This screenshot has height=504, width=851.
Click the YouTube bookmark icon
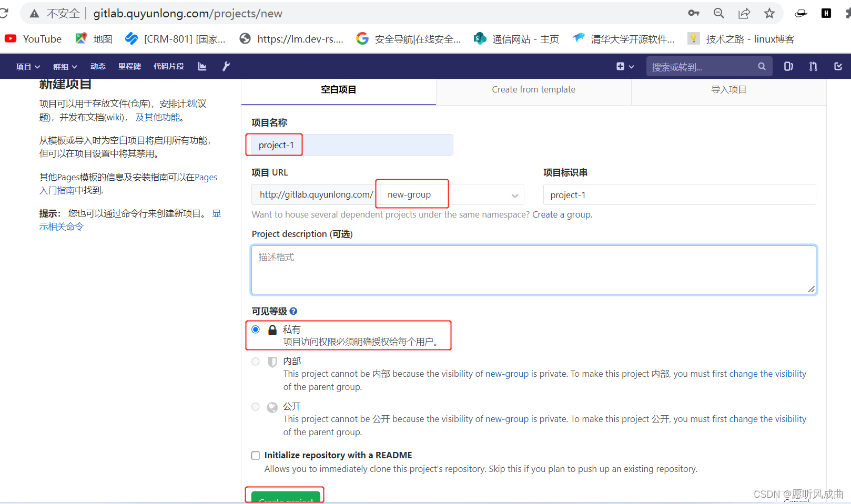click(x=10, y=38)
